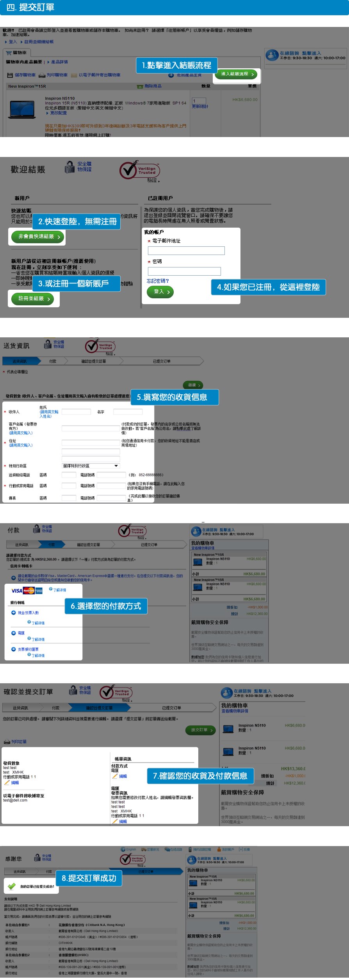Screen dimensions: 349x980
Task: Click the 進入結賬流程 checkout button
Action: coord(237,74)
